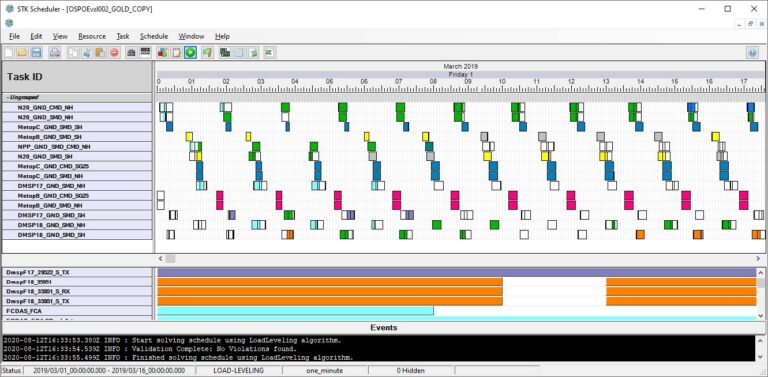Select the NPP_GND_SMD_CMD_NH task row
768x377 pixels.
77,146
